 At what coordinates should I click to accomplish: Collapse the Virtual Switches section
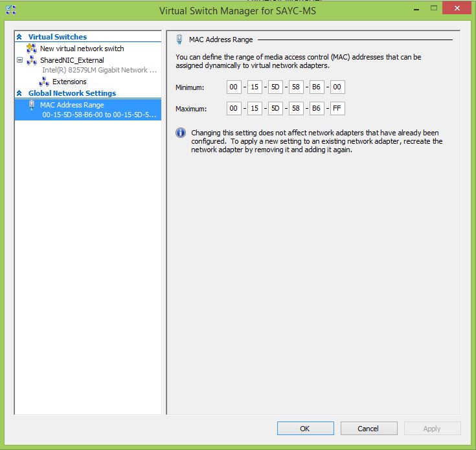click(19, 37)
